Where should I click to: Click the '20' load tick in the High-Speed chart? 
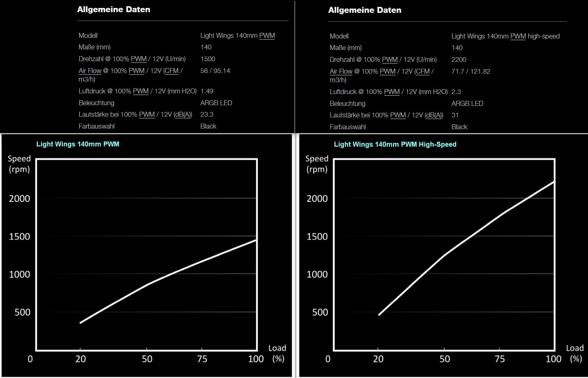click(x=378, y=359)
